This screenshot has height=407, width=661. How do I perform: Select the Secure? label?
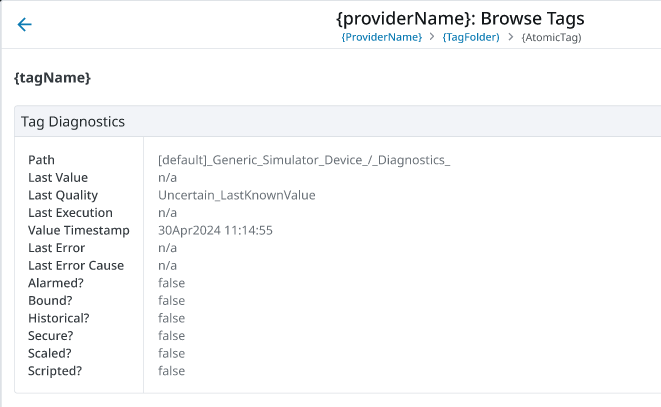coord(51,336)
